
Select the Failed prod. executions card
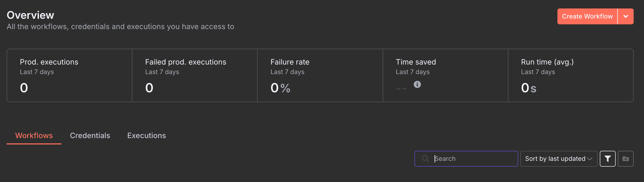195,75
